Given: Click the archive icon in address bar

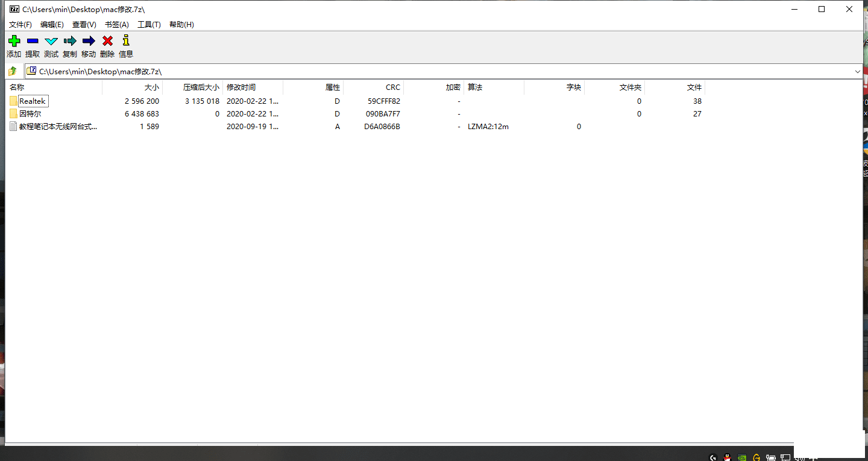Looking at the screenshot, I should pyautogui.click(x=32, y=71).
